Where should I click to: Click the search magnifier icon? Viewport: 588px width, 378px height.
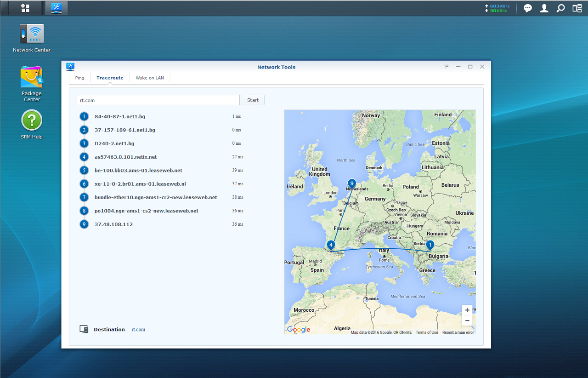click(560, 8)
